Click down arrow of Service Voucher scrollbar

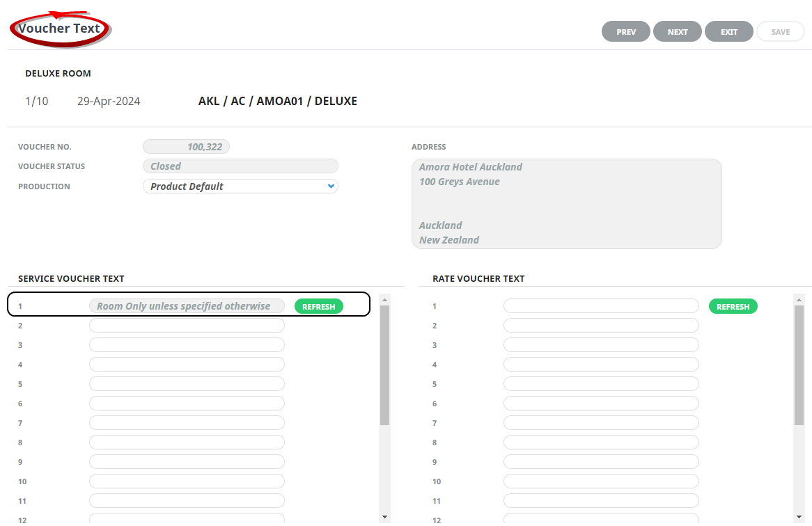click(x=384, y=517)
